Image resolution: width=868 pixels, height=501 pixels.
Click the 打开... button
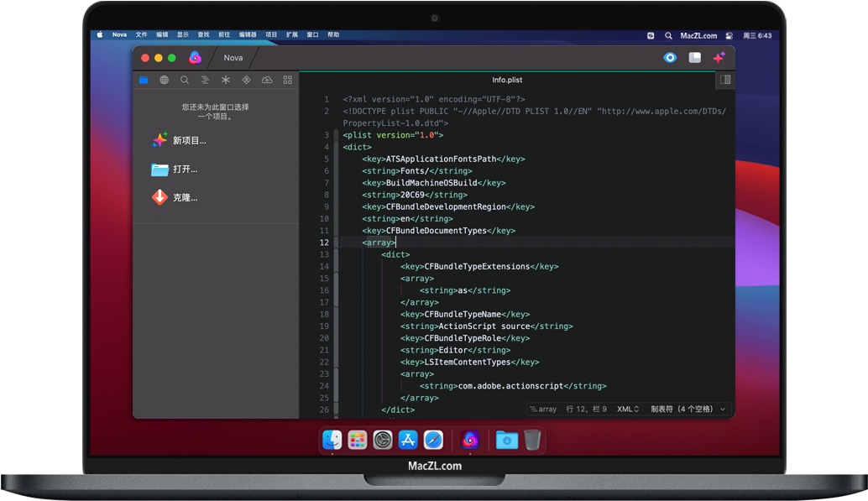(x=175, y=170)
